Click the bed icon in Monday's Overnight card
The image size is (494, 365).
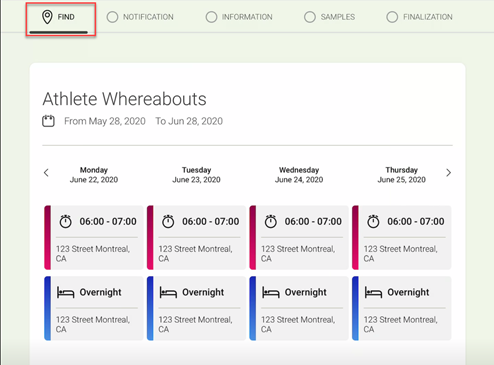click(65, 292)
